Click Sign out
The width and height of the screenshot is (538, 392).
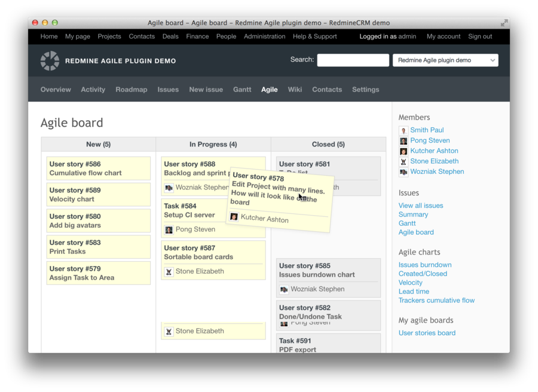[x=480, y=36]
